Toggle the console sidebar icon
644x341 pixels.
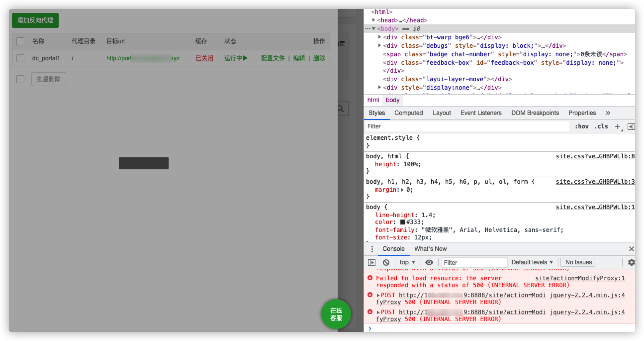point(372,262)
